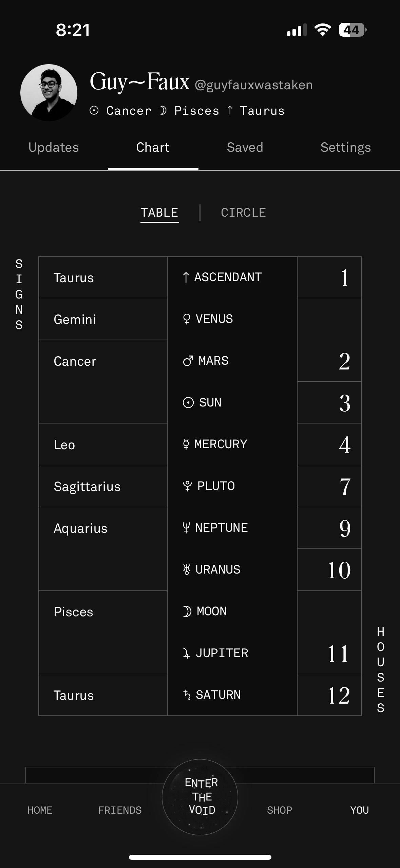Switch chart view to TABLE
Screen dimensions: 400x868
point(159,213)
